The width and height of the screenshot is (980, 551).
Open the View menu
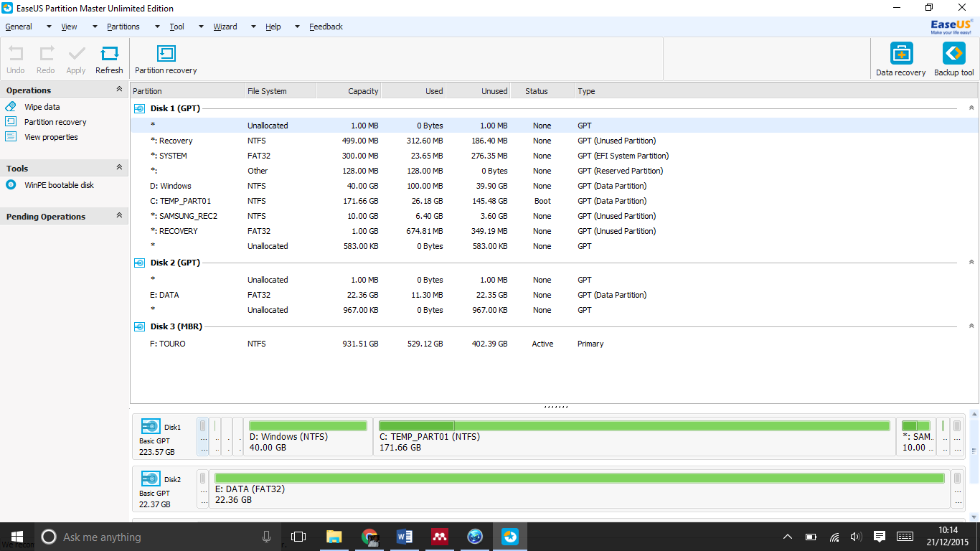point(69,27)
